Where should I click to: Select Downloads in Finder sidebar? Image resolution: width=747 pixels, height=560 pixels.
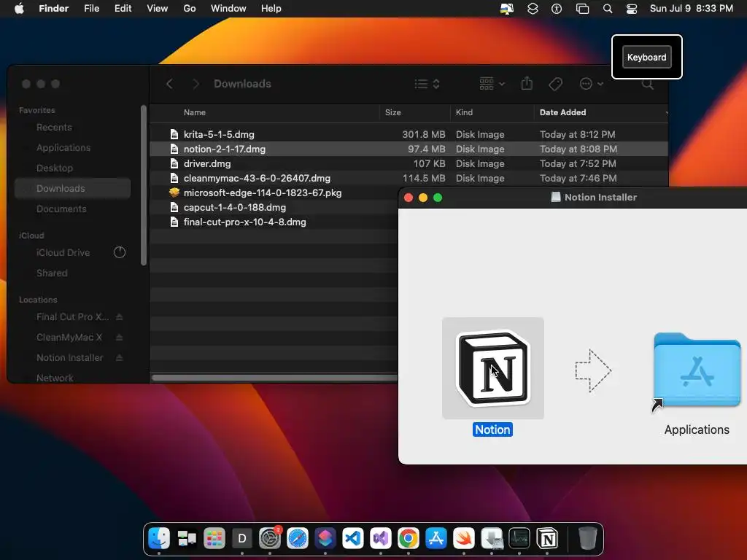click(72, 189)
